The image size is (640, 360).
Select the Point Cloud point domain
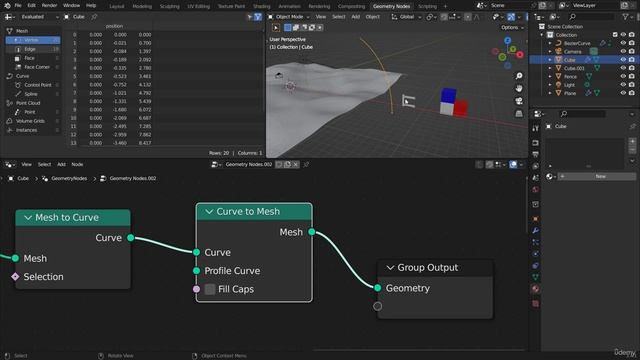tap(33, 112)
